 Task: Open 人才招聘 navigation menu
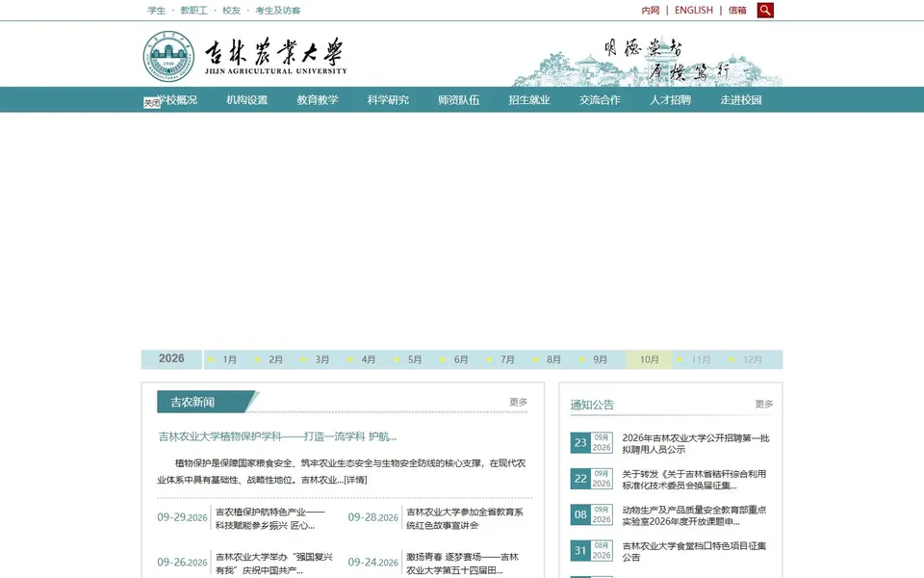click(x=671, y=99)
